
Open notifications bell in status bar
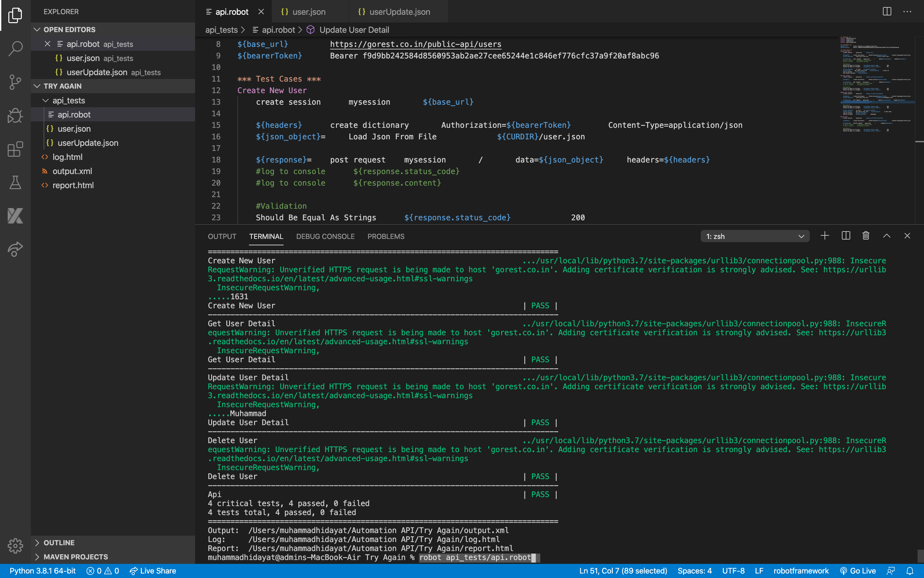(910, 571)
